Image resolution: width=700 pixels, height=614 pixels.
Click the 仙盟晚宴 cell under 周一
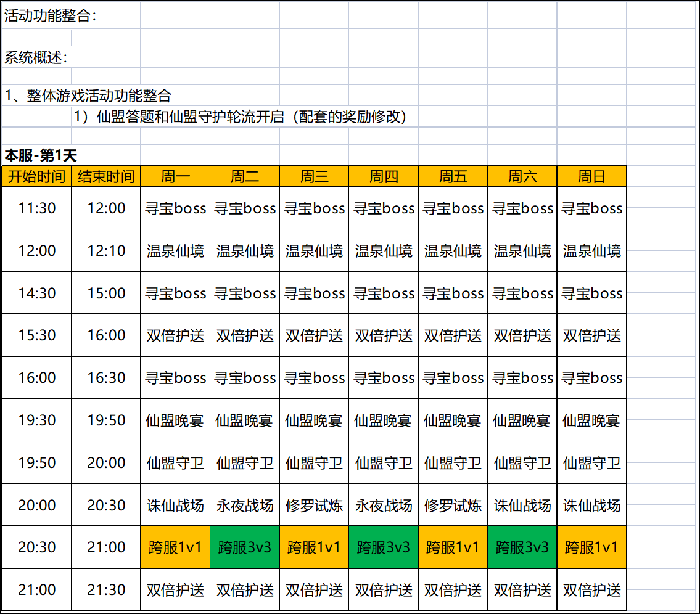(x=175, y=420)
